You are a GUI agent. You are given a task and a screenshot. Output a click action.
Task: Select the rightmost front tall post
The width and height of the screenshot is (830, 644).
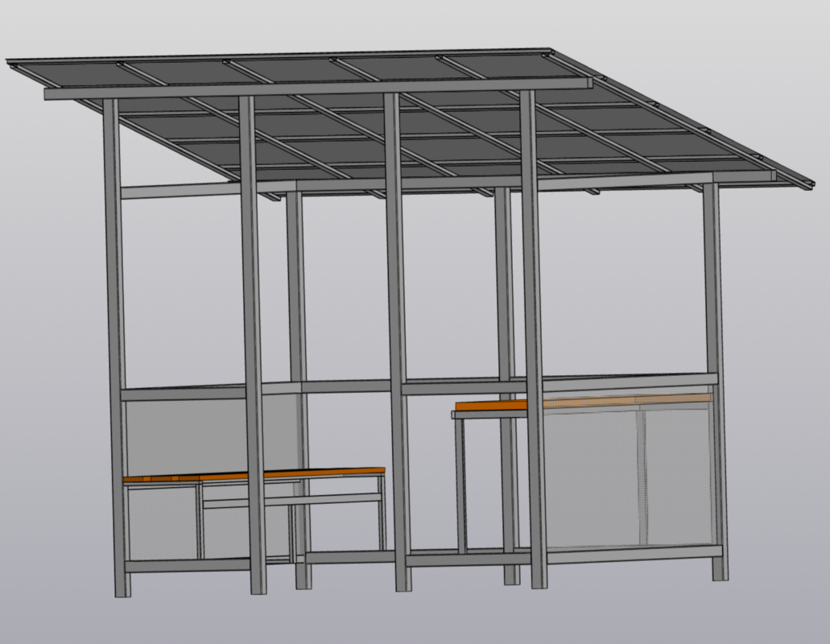click(x=534, y=340)
